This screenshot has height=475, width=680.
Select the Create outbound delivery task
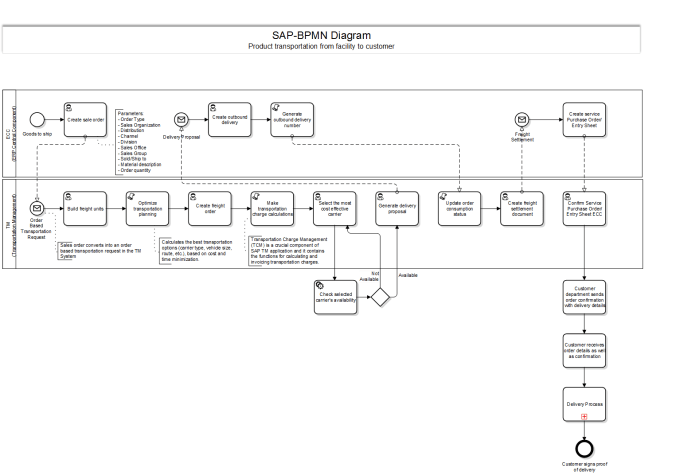[x=230, y=120]
